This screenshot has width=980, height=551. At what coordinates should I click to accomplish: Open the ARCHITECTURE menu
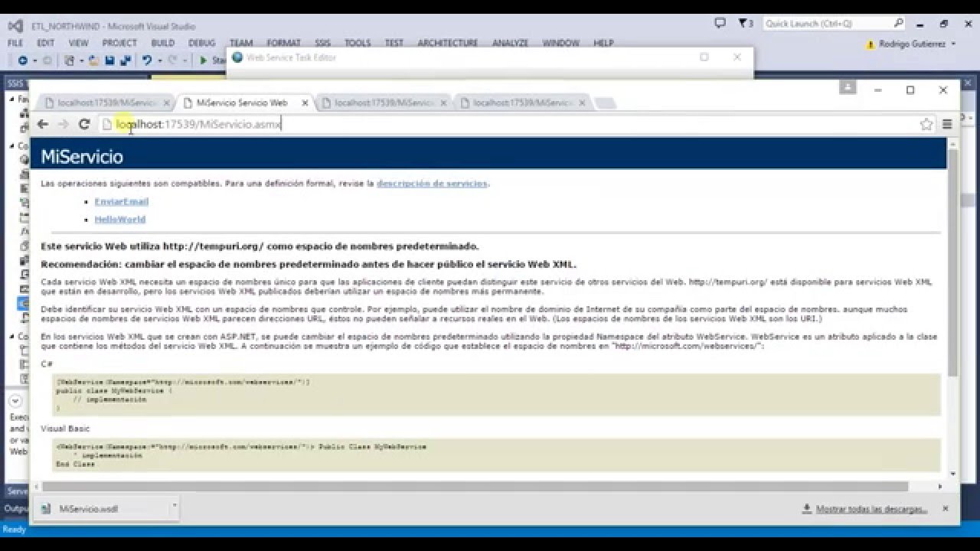[448, 43]
